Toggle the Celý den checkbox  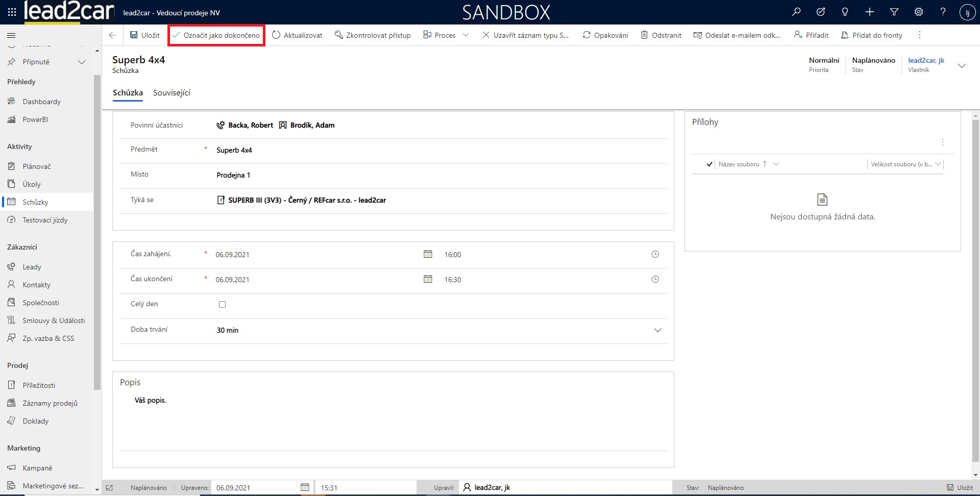pos(222,304)
